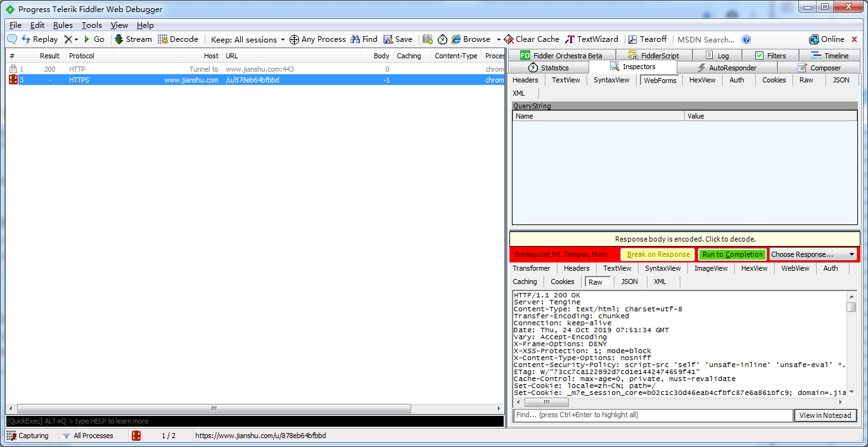Toggle Capturing in the status bar
Image resolution: width=868 pixels, height=447 pixels.
coord(28,436)
